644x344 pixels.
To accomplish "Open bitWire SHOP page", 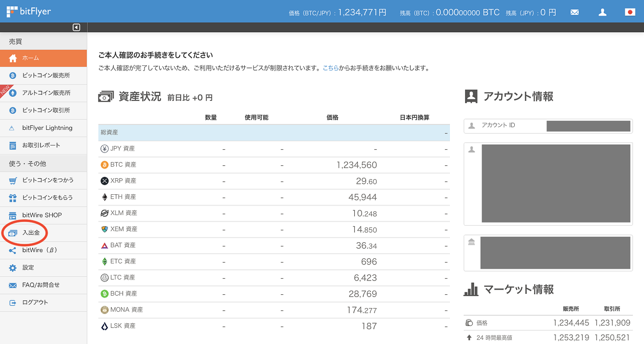I will (x=43, y=215).
